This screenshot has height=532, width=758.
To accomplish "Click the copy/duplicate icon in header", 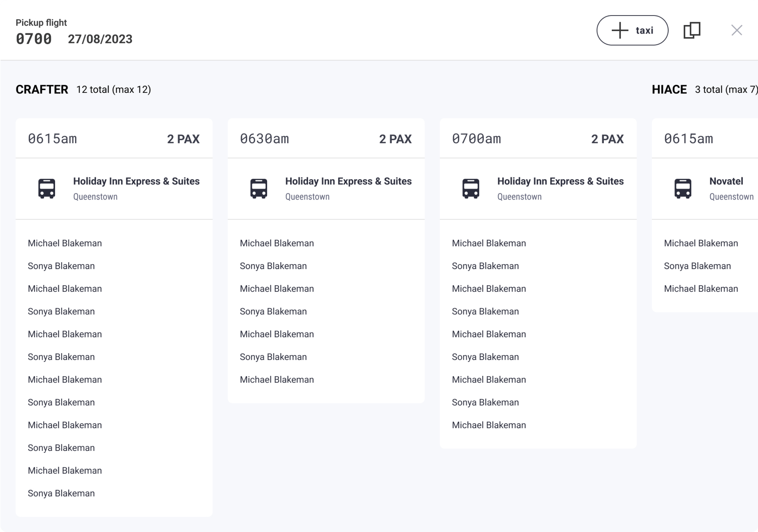I will [691, 30].
